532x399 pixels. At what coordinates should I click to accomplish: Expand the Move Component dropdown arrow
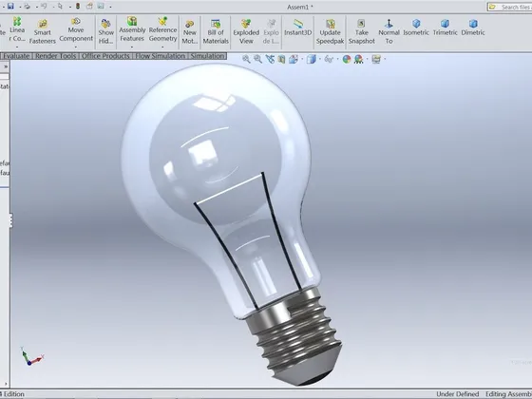76,47
